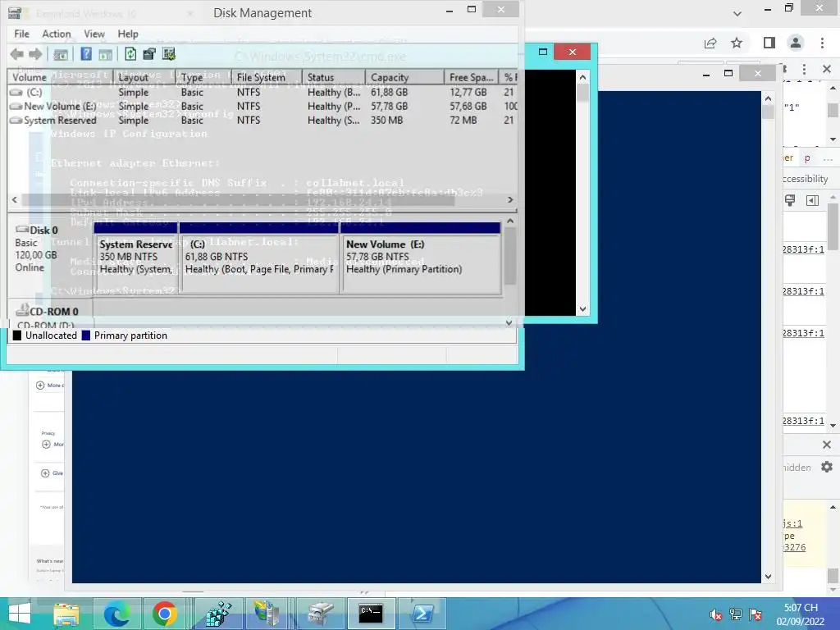Image resolution: width=840 pixels, height=630 pixels.
Task: Click the Accessibility tab in DevTools
Action: [x=806, y=179]
